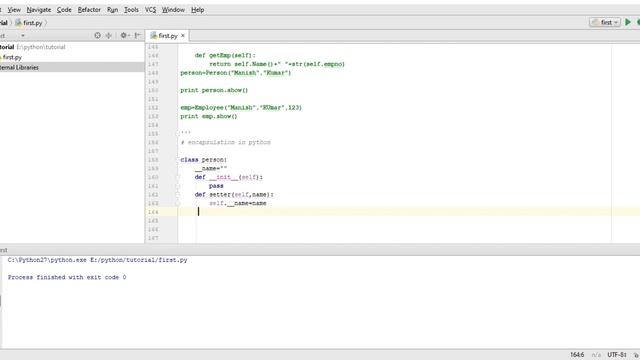The height and width of the screenshot is (360, 640).
Task: Click 'Process finished with exit code 0' output
Action: coord(67,277)
